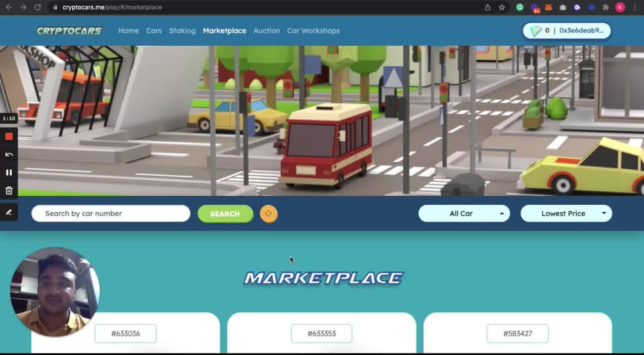Open the Extensions puzzle piece menu
This screenshot has width=644, height=355.
[606, 7]
